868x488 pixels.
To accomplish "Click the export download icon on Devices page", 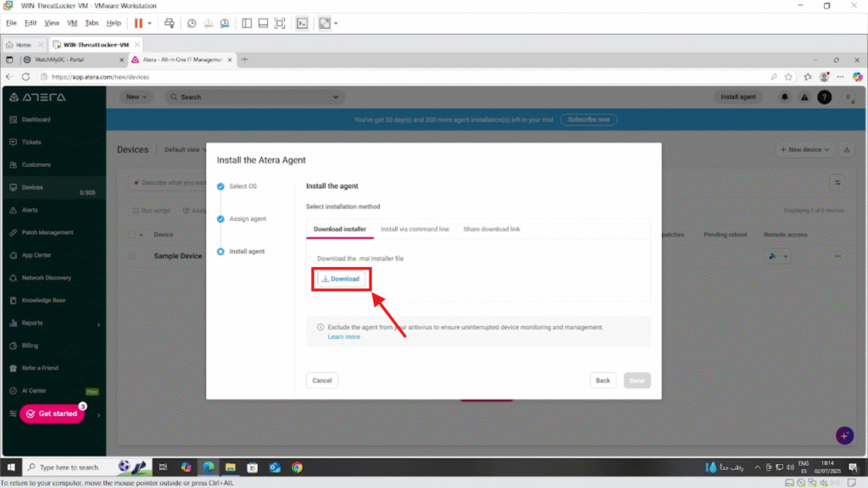I will 847,150.
